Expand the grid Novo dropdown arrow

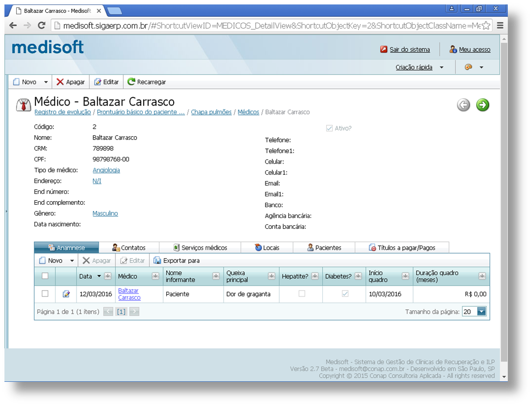click(x=72, y=261)
